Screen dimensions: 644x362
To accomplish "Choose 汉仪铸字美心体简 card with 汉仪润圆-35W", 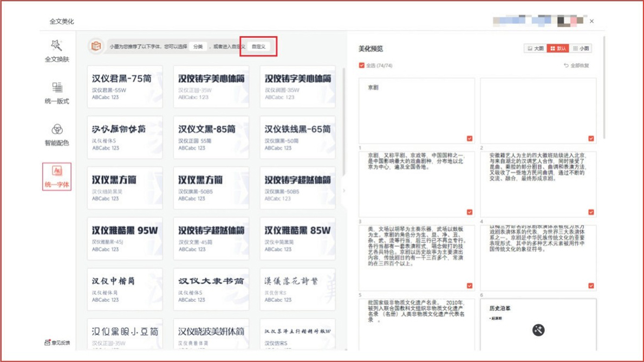I will [297, 87].
